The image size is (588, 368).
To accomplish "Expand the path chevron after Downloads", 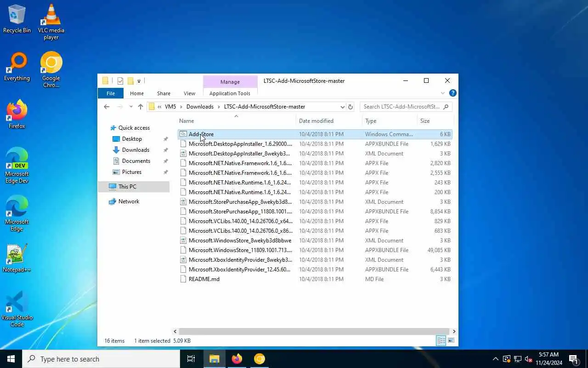I will (x=219, y=107).
